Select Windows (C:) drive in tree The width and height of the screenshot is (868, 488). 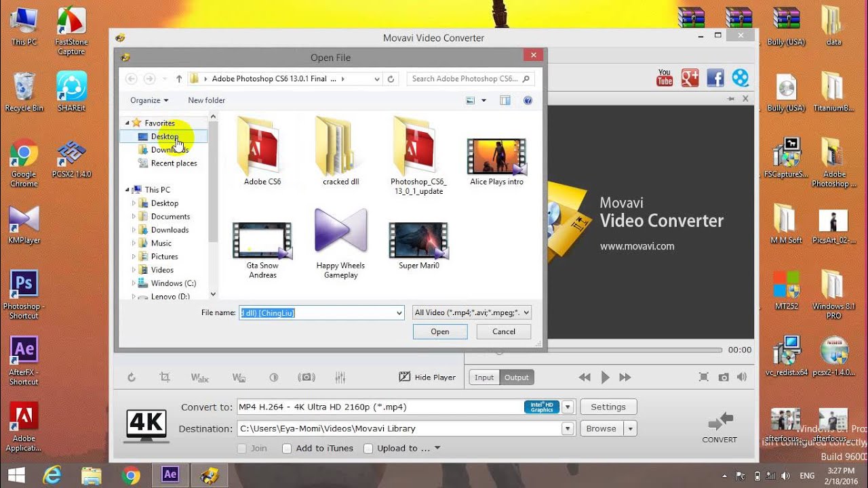pos(167,283)
